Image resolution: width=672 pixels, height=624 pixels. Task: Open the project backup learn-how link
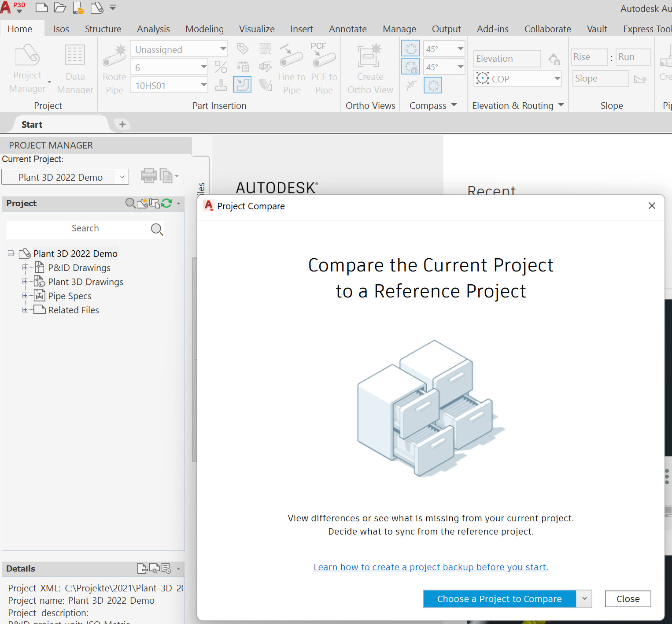coord(431,567)
